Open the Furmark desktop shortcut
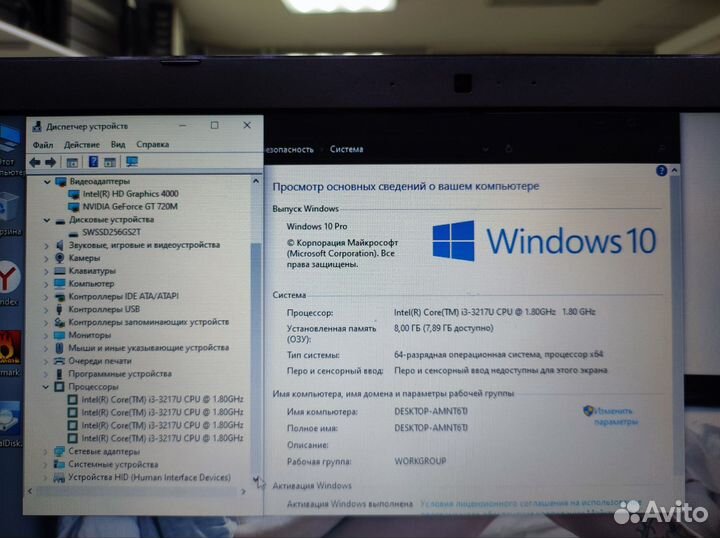Viewport: 720px width, 538px height. point(10,353)
